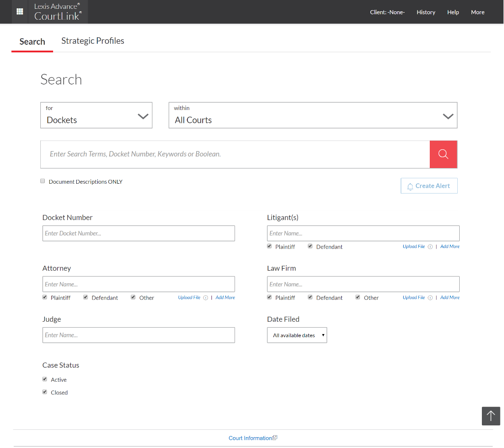Uncheck Attorney Other checkbox
The width and height of the screenshot is (504, 448).
(x=133, y=297)
